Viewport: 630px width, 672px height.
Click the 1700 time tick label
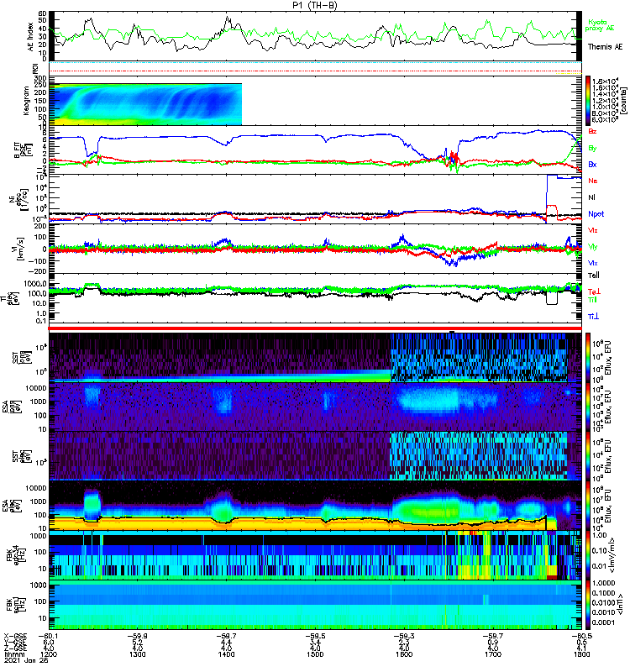click(493, 654)
